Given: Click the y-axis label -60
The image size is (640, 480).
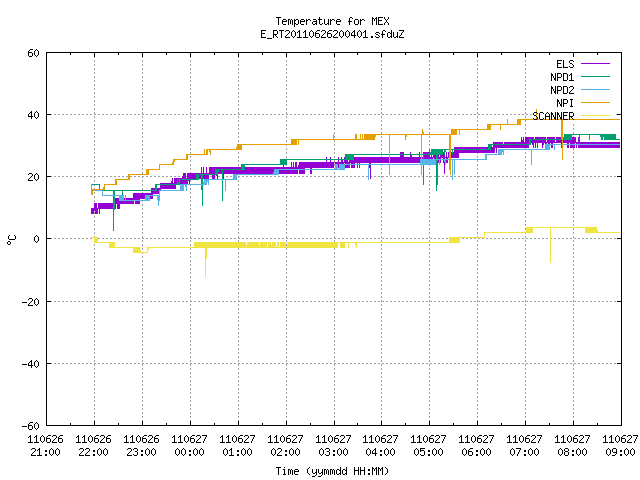Looking at the screenshot, I should 31,426.
